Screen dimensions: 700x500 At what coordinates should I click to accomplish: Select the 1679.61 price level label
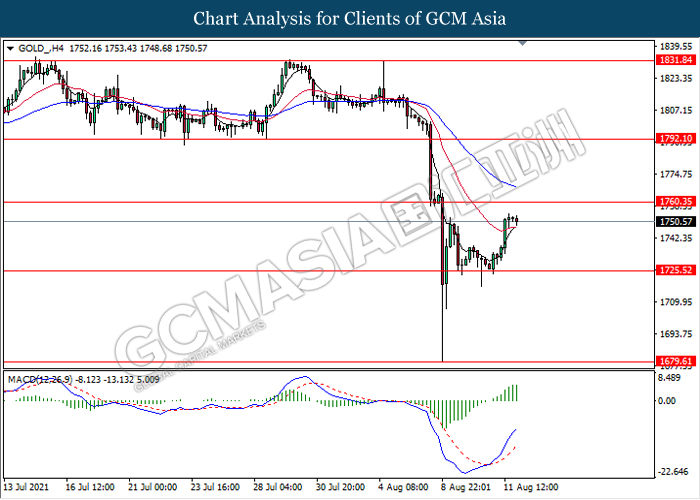676,361
